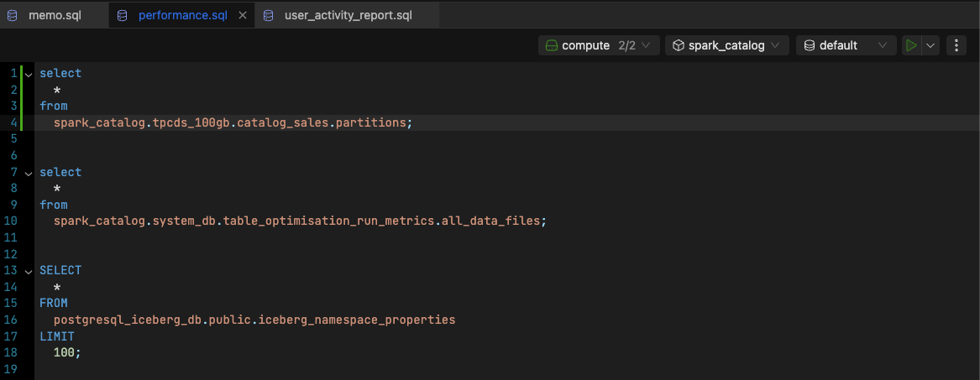Click on spark_catalog.tpcds_100gb.catalog_sales.partitions line
This screenshot has width=980, height=380.
pyautogui.click(x=233, y=123)
